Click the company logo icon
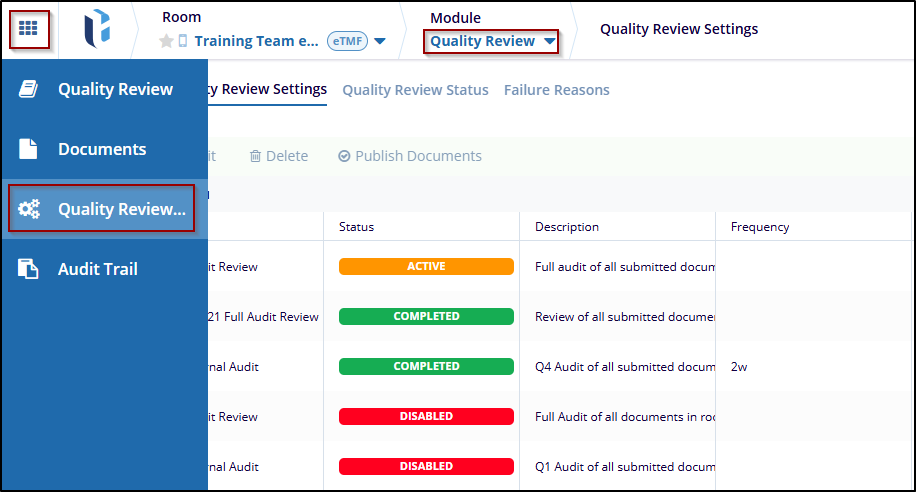916x492 pixels. [x=97, y=29]
